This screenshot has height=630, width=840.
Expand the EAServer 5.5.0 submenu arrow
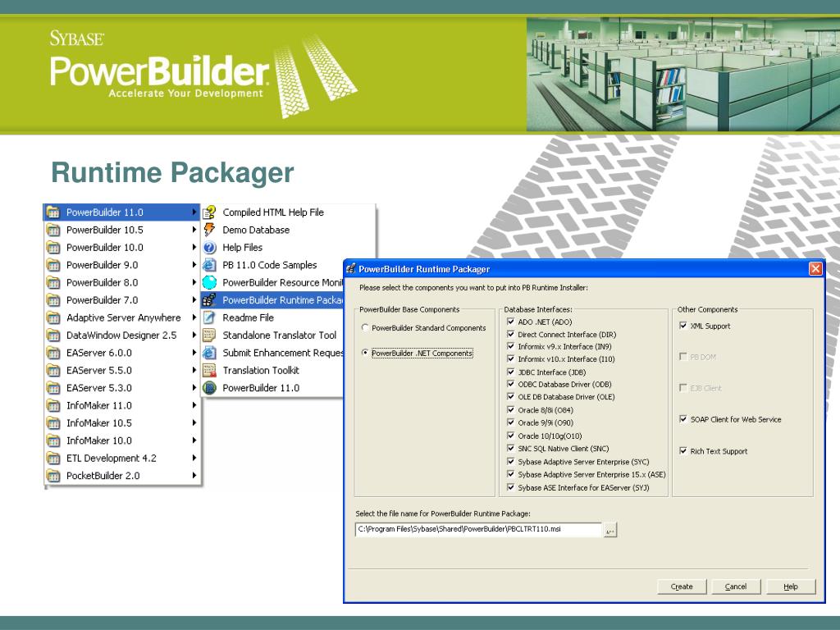pyautogui.click(x=194, y=370)
